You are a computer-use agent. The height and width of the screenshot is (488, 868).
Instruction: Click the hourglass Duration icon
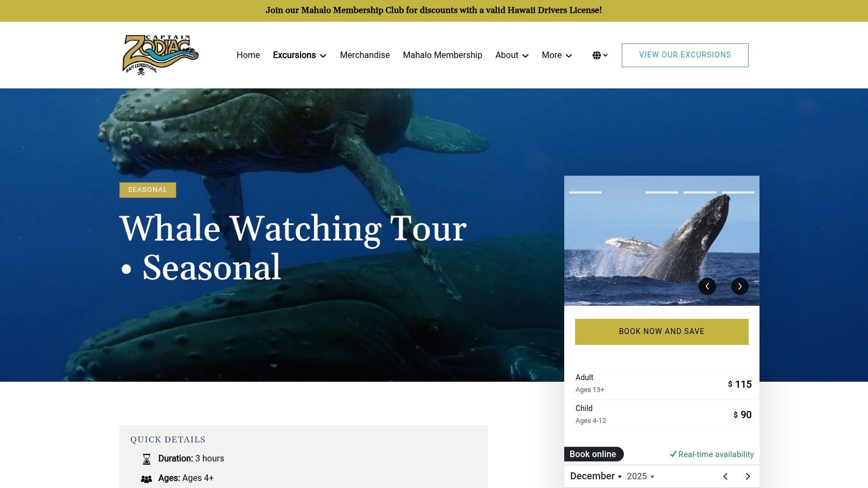click(x=146, y=459)
